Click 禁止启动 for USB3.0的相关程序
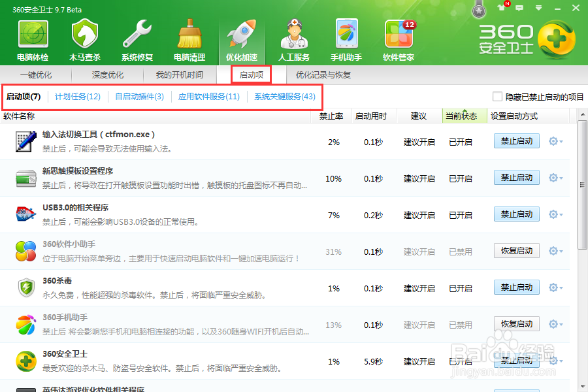Viewport: 588px width, 392px height. pyautogui.click(x=517, y=214)
